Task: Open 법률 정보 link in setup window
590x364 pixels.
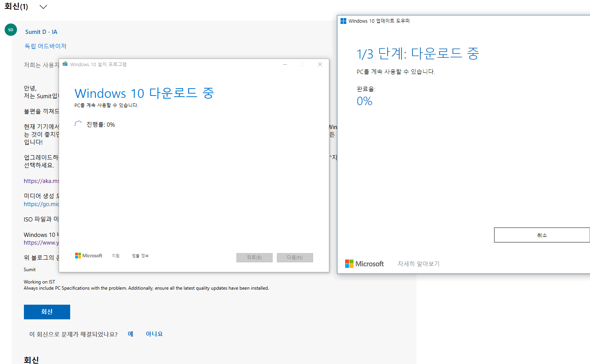Action: (x=140, y=256)
